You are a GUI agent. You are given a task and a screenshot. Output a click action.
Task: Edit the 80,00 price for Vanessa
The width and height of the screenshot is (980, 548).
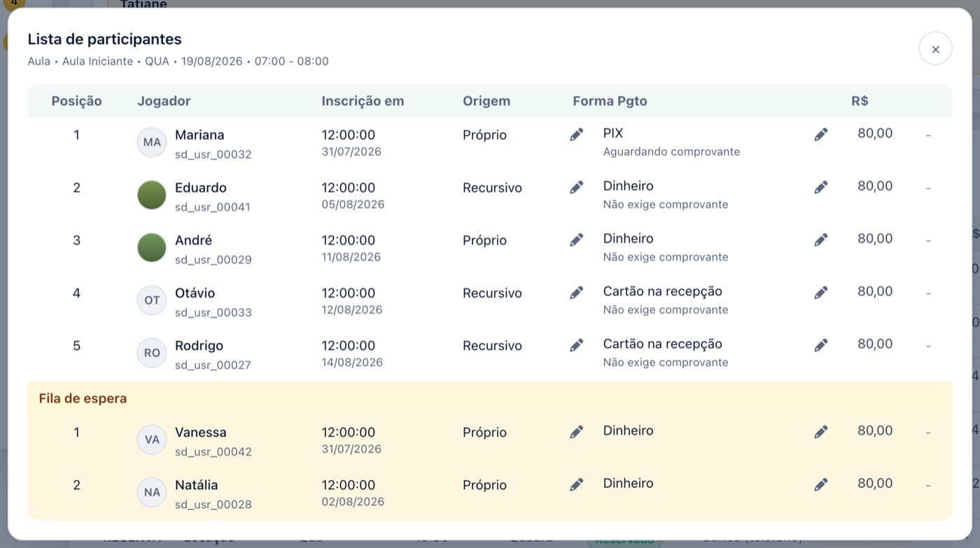tap(821, 432)
